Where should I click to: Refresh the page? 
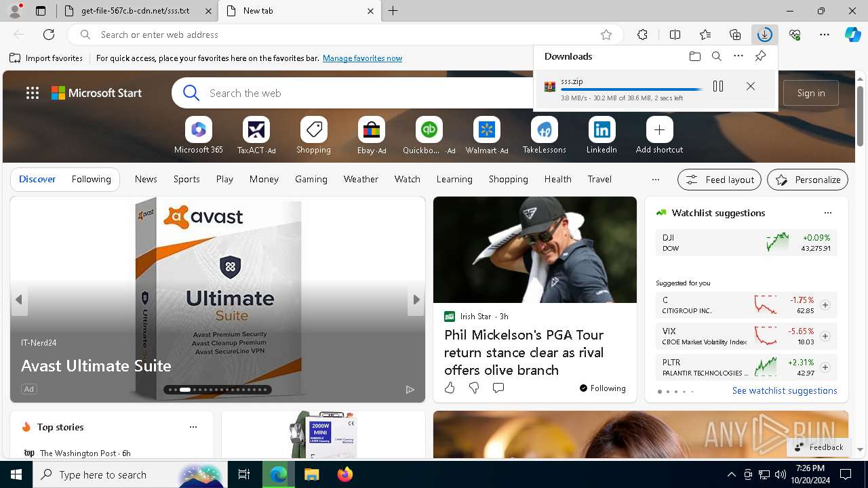click(x=49, y=35)
